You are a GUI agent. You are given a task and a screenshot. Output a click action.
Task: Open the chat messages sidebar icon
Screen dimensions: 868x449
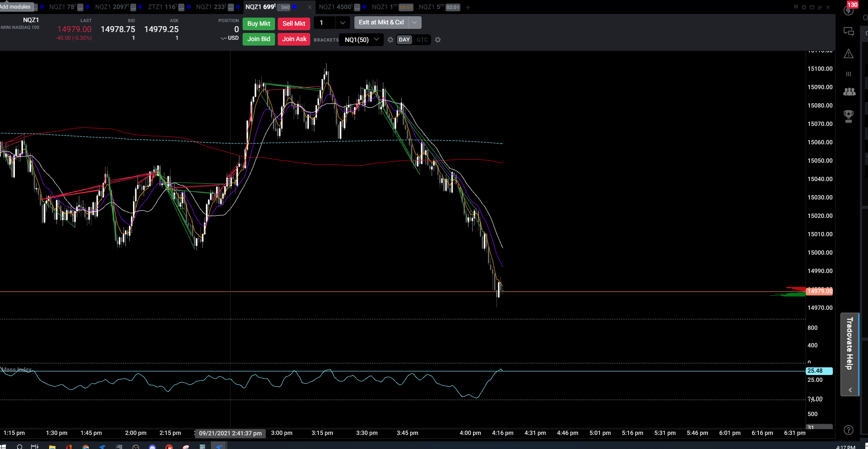849,32
